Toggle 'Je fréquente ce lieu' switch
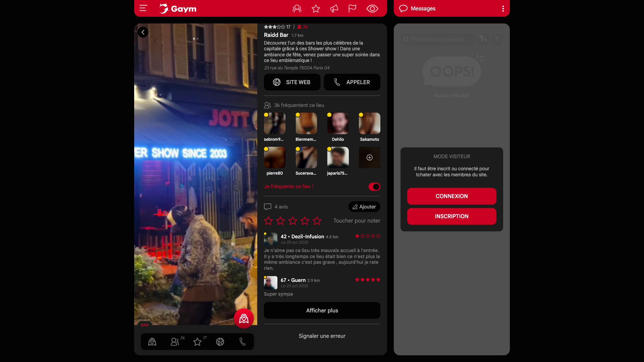 374,187
